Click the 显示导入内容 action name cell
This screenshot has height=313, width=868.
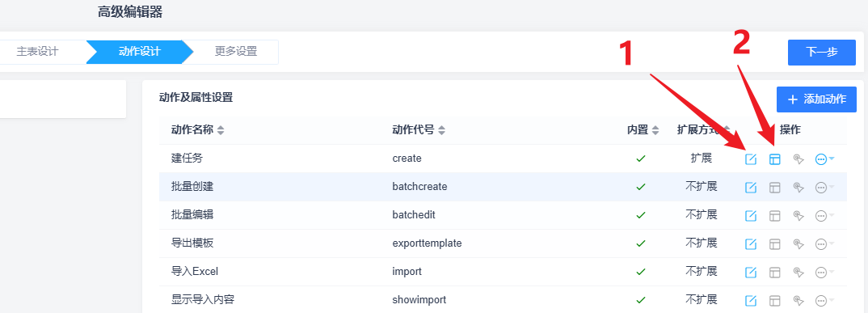[x=203, y=300]
